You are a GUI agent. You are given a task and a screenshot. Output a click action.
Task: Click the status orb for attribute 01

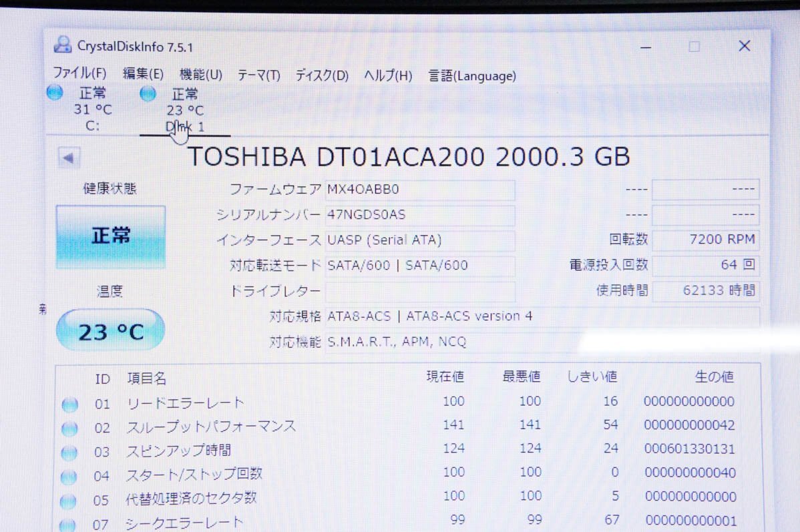[x=69, y=405]
